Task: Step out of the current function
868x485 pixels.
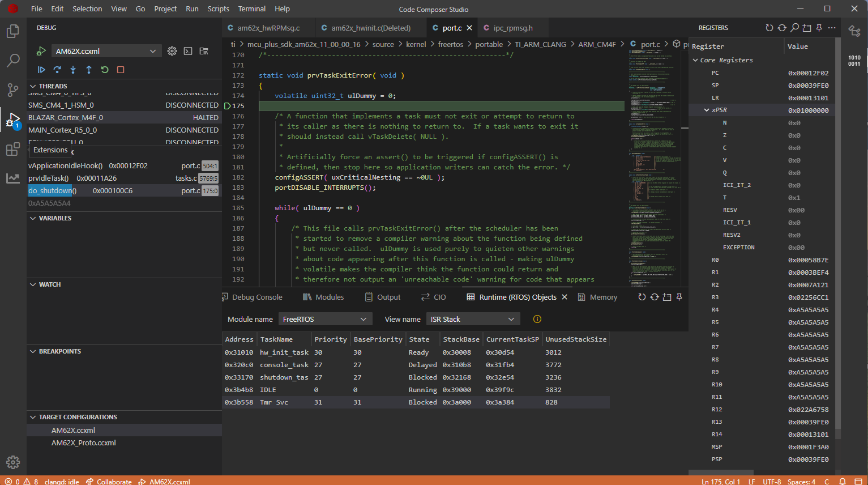Action: [89, 70]
